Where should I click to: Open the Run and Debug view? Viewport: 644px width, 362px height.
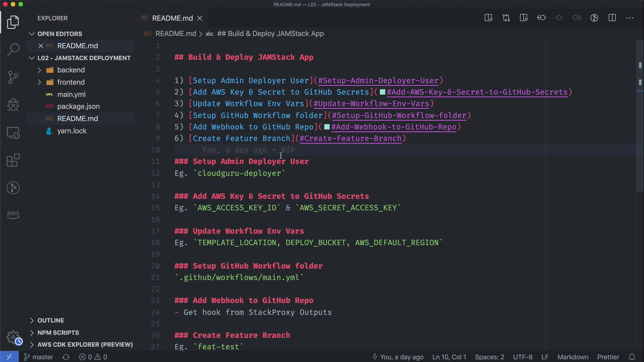[x=13, y=105]
